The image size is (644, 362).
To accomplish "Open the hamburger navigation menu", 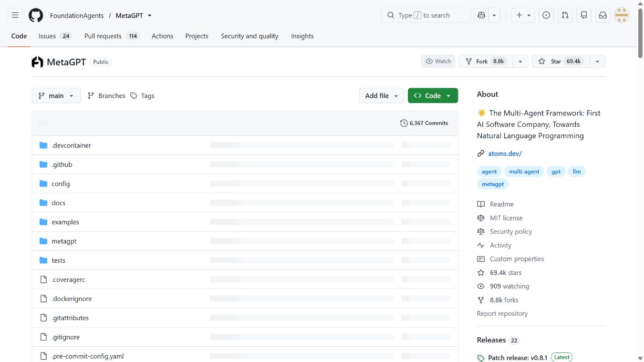I will point(15,15).
